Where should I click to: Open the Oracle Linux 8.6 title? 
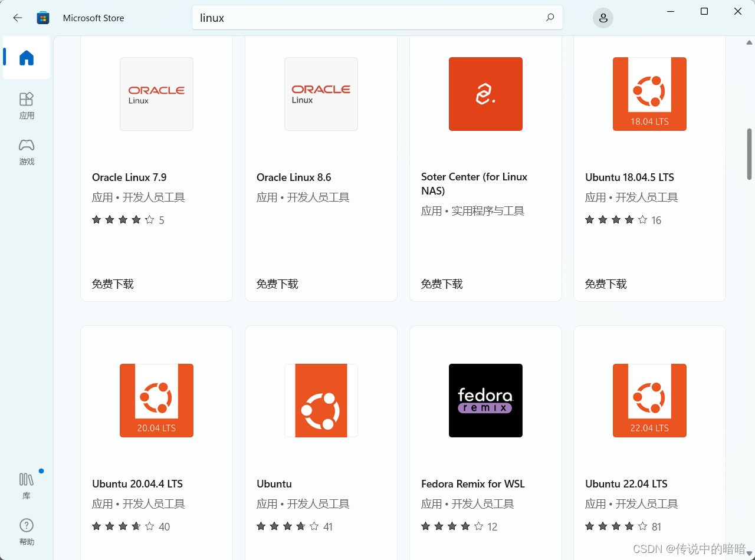(x=294, y=177)
